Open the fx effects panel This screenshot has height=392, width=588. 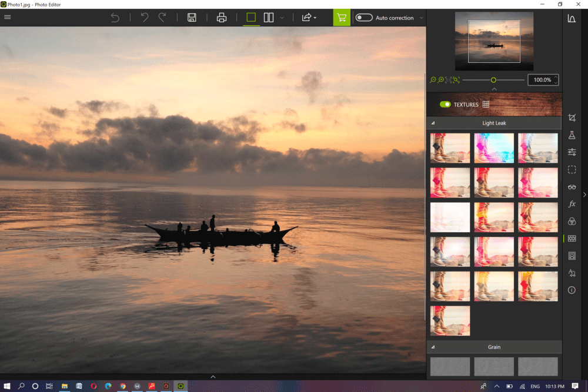(x=572, y=204)
